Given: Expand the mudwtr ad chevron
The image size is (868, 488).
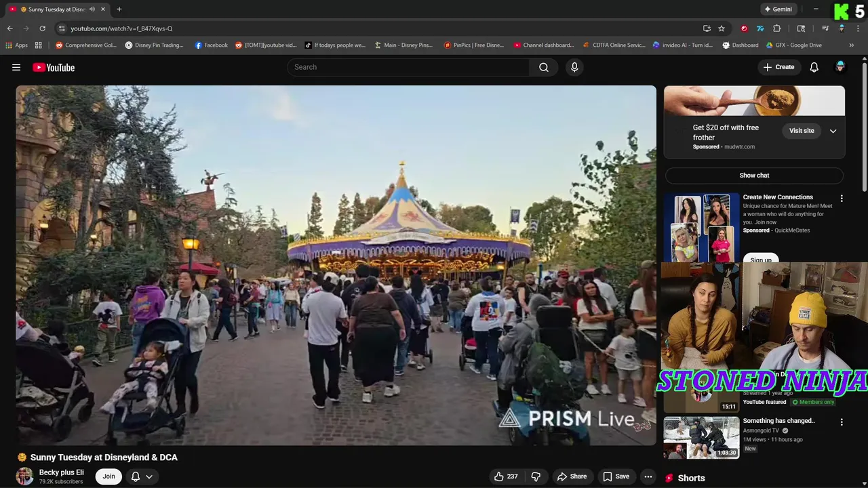Looking at the screenshot, I should (833, 131).
